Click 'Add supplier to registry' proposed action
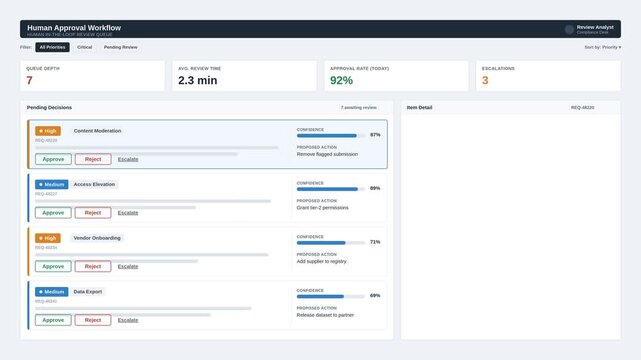 point(321,261)
